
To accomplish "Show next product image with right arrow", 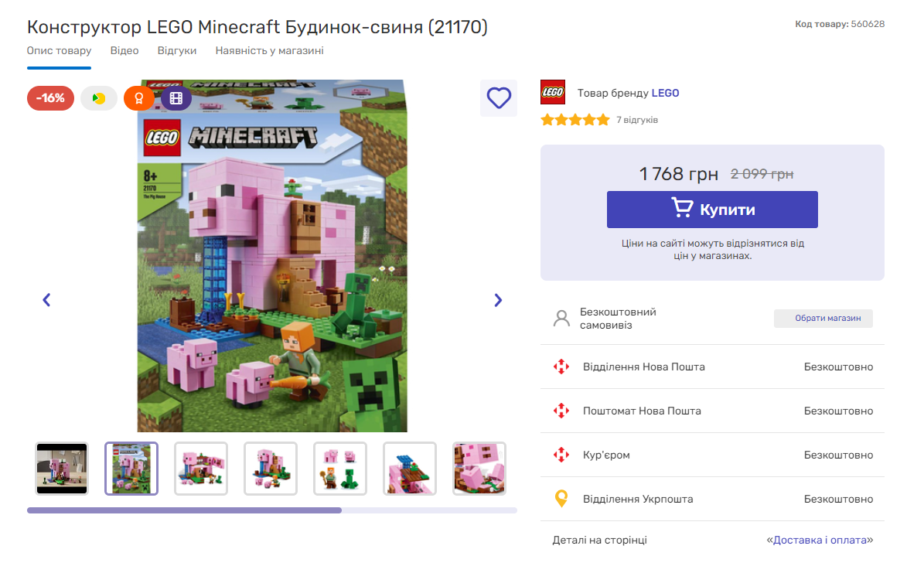I will tap(498, 300).
